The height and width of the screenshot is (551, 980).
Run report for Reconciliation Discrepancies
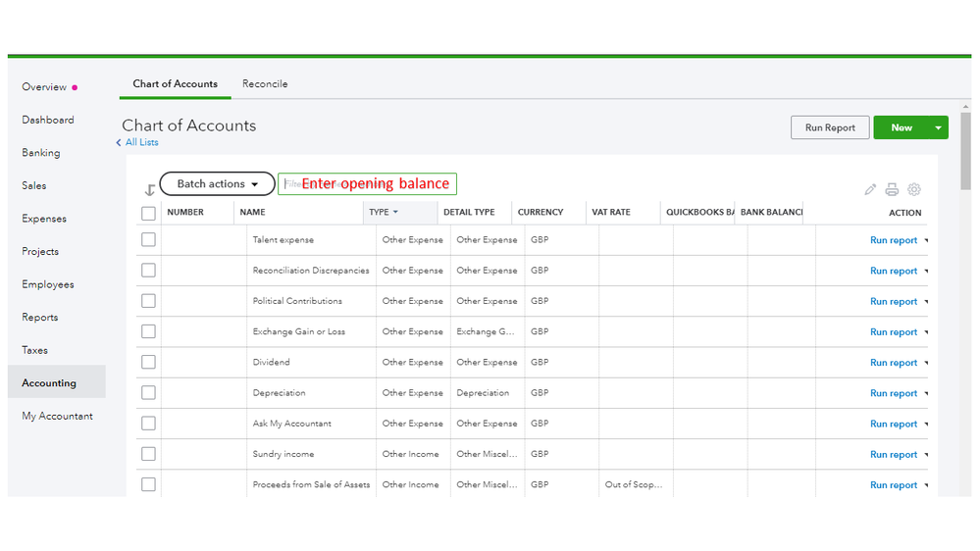(893, 272)
